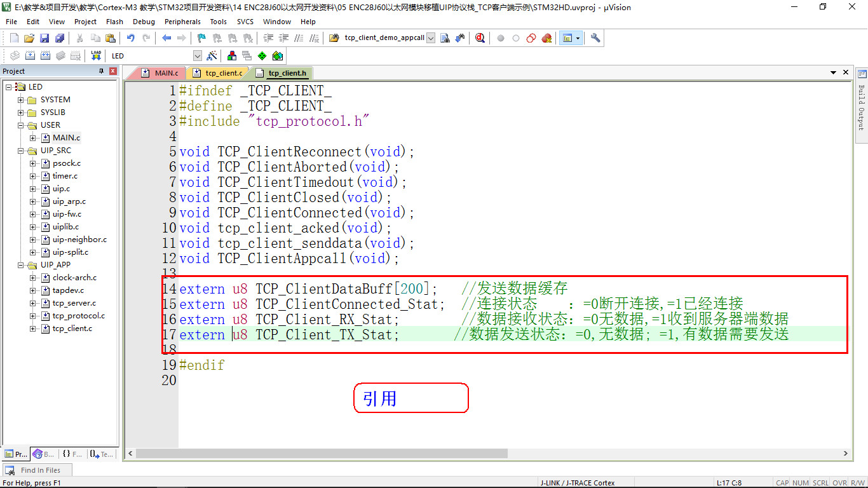Click the kill all breakpoints icon

[546, 38]
